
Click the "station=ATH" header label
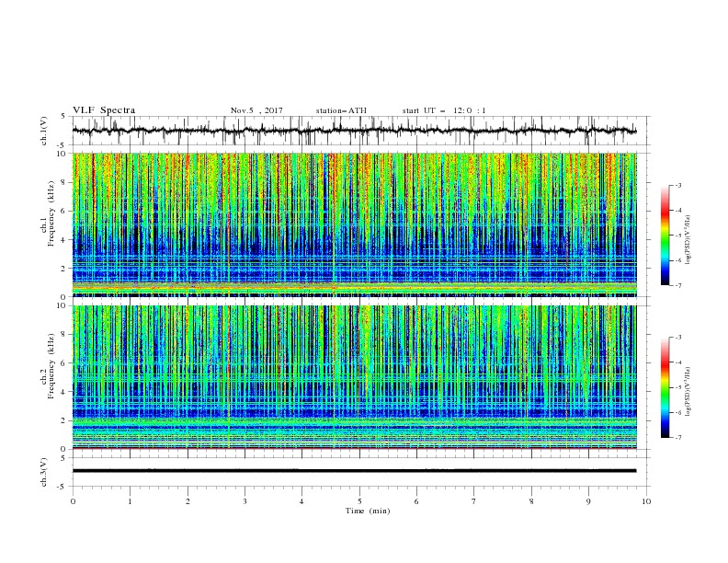341,110
